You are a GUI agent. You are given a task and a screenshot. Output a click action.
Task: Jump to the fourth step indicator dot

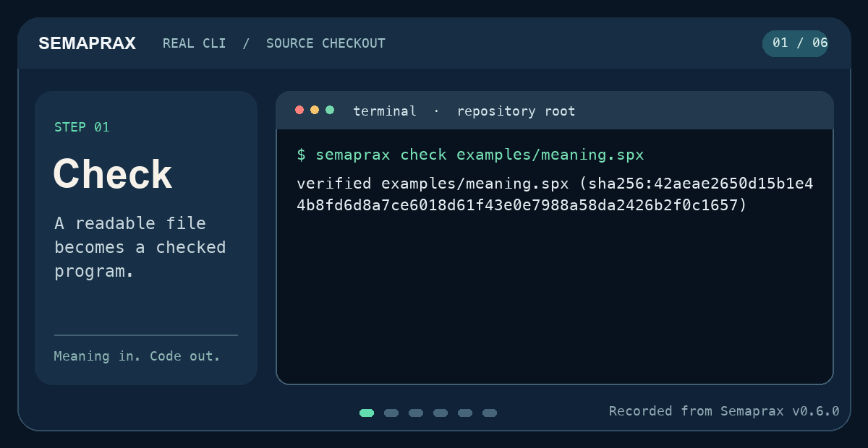(x=441, y=413)
